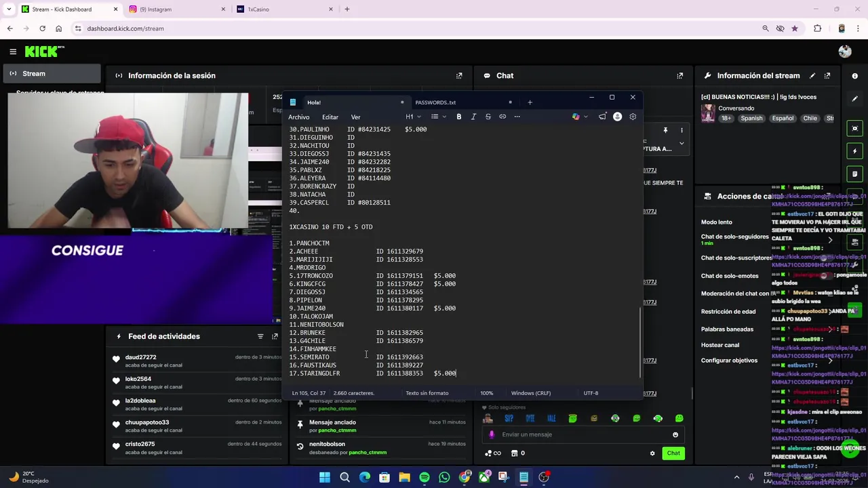
Task: Toggle italic formatting in Notepad
Action: pos(473,117)
